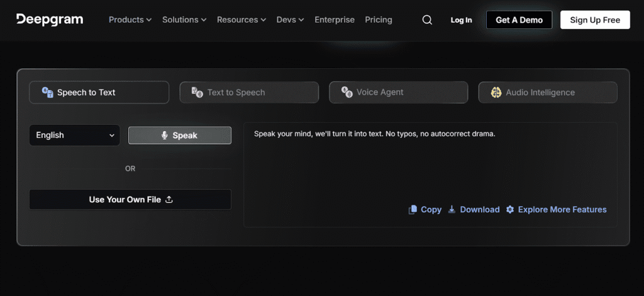This screenshot has height=296, width=644.
Task: Click the Audio Intelligence brain icon
Action: [496, 93]
